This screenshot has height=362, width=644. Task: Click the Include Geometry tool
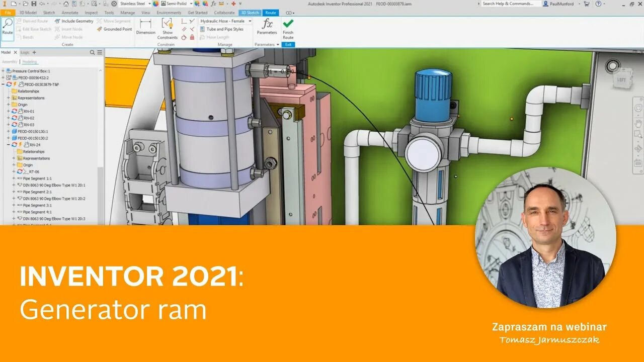pyautogui.click(x=74, y=21)
